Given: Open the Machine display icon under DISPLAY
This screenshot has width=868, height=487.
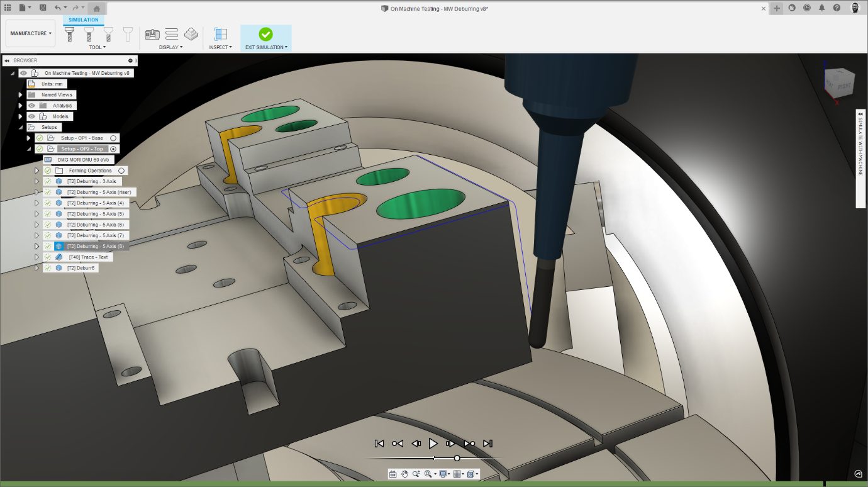Looking at the screenshot, I should click(x=153, y=33).
